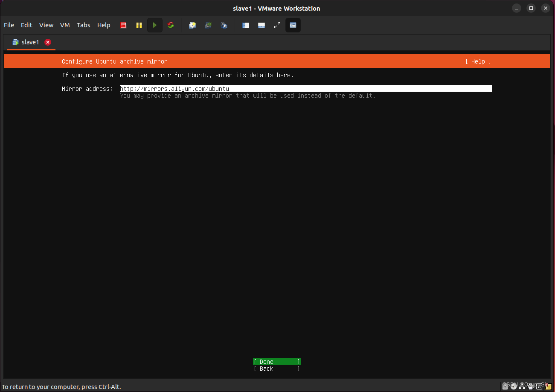Click the printer device status icon
555x392 pixels.
pos(530,386)
